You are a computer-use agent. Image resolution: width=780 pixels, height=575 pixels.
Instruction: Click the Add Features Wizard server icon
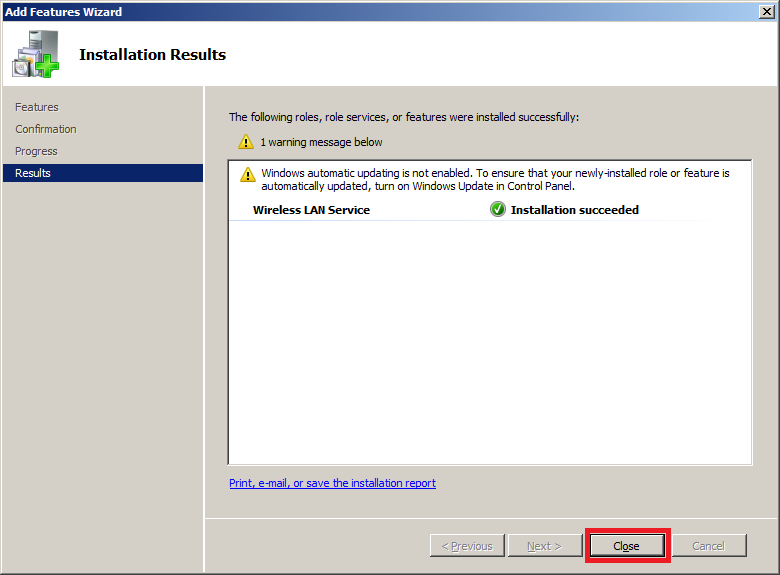(35, 54)
